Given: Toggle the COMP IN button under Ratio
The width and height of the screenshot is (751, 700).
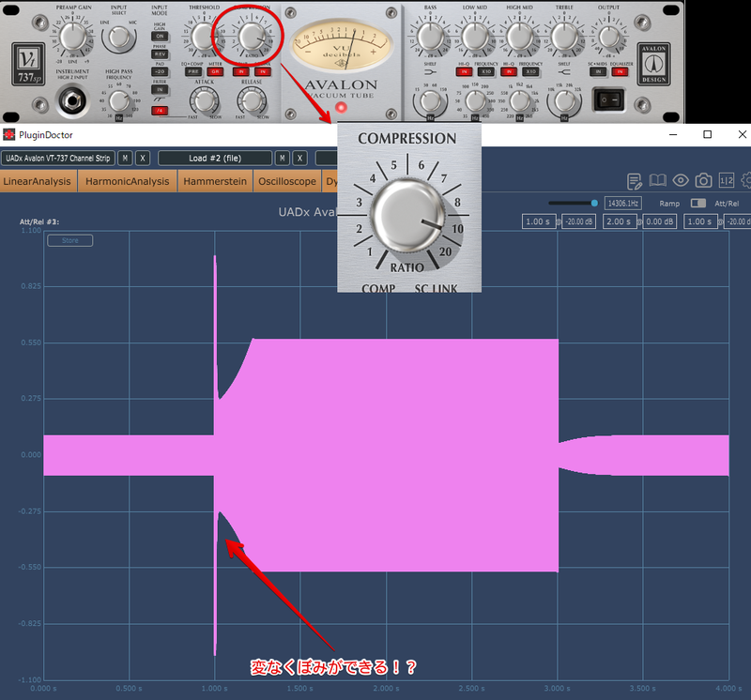Looking at the screenshot, I should (241, 72).
